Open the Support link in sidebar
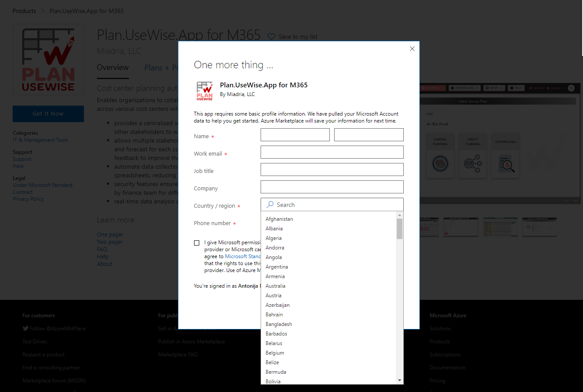The width and height of the screenshot is (583, 392). [x=22, y=159]
